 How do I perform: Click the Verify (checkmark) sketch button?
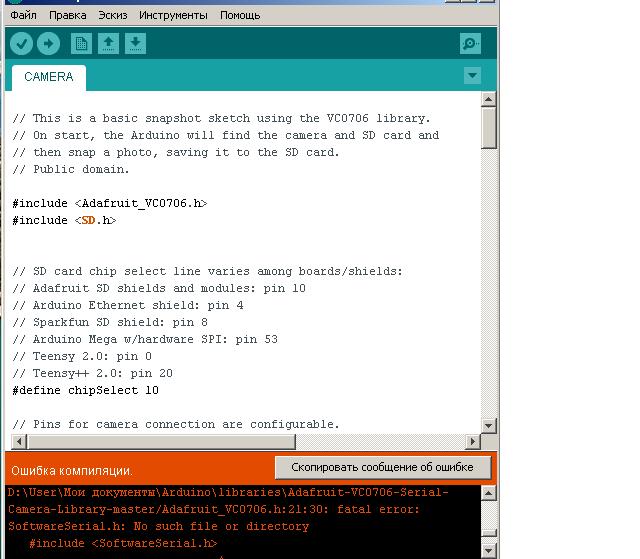click(x=21, y=43)
